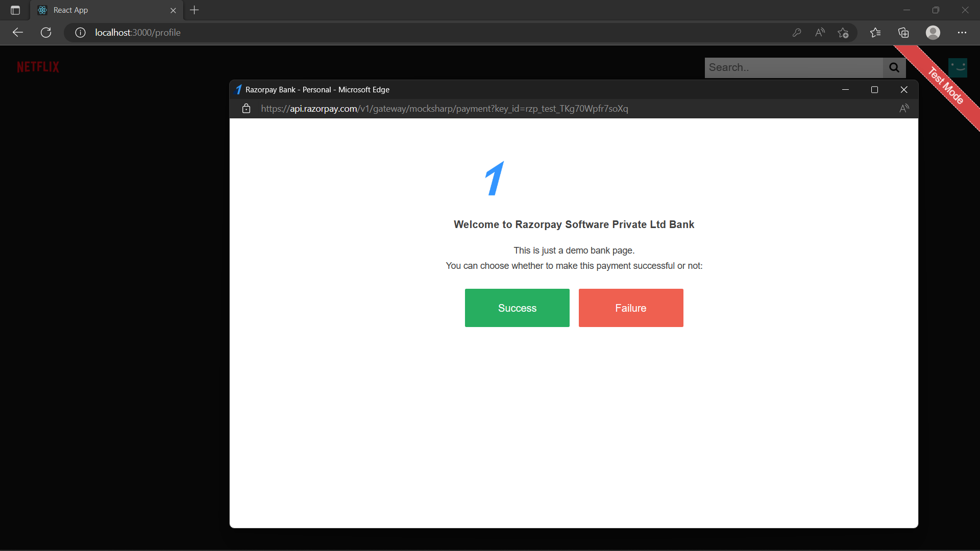Screen dimensions: 980x551
Task: Open site information in the address bar
Action: click(x=80, y=32)
